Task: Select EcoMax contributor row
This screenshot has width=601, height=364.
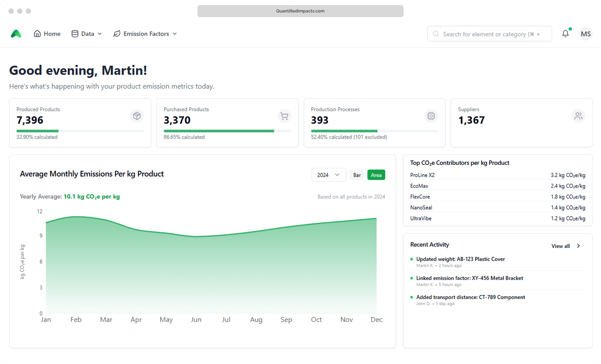Action: tap(498, 186)
